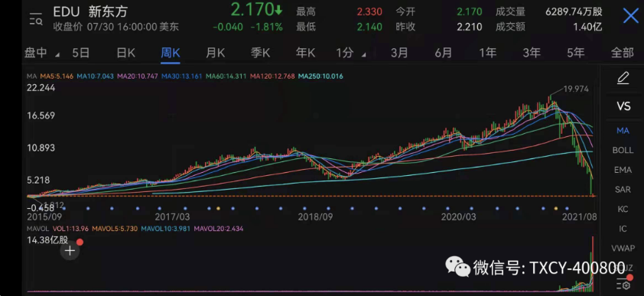This screenshot has height=296, width=644.
Task: Click the round plus button
Action: pyautogui.click(x=70, y=250)
